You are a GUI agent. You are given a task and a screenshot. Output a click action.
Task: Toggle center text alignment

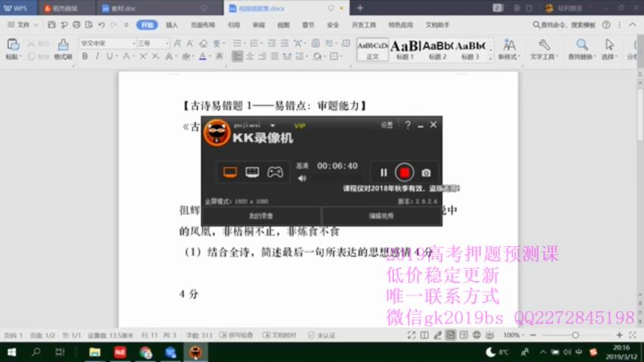[x=250, y=56]
